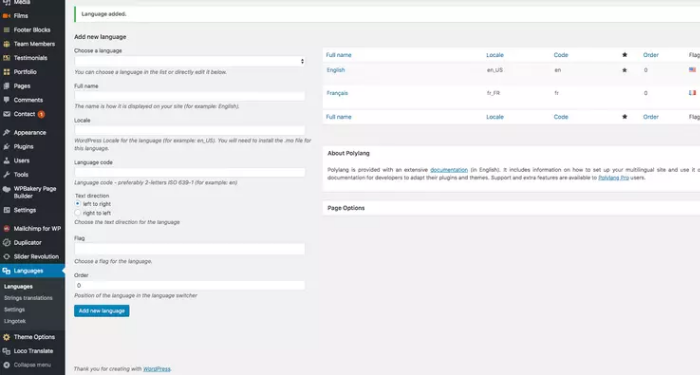This screenshot has width=700, height=375.
Task: Open the Portfolio menu item
Action: point(25,72)
